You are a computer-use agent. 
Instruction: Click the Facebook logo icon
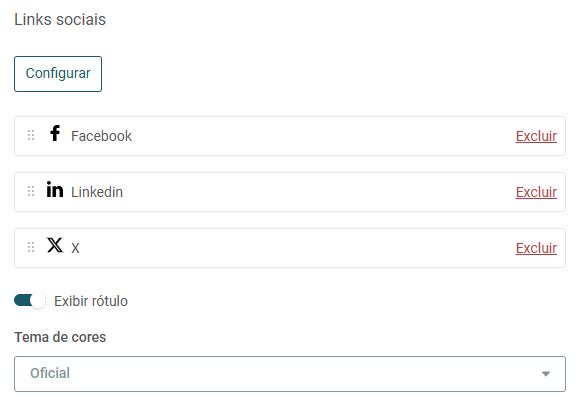click(55, 133)
